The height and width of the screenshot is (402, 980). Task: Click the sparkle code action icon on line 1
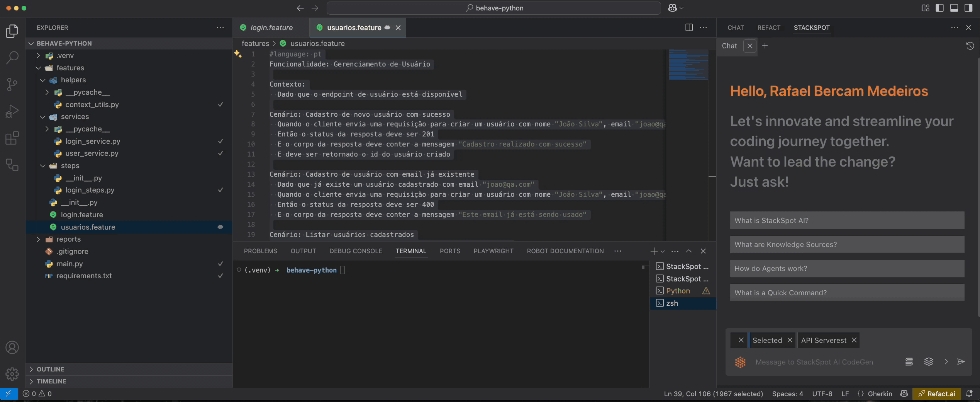(x=238, y=54)
